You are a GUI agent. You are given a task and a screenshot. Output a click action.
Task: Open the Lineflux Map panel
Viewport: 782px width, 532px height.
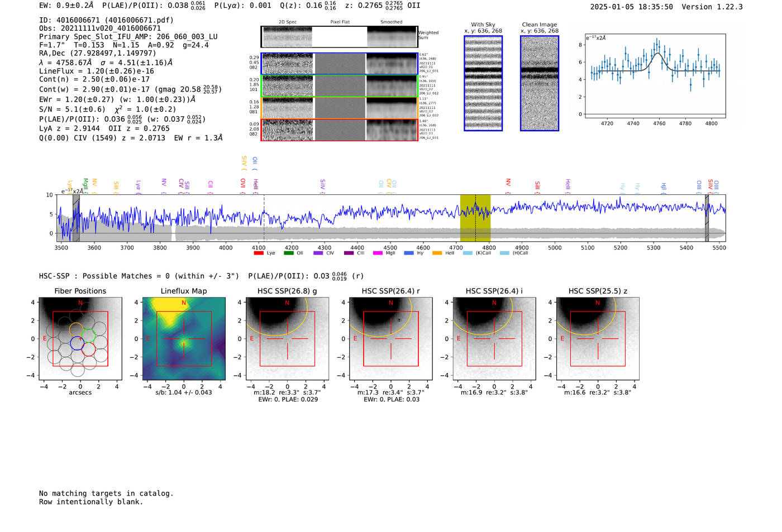point(184,339)
